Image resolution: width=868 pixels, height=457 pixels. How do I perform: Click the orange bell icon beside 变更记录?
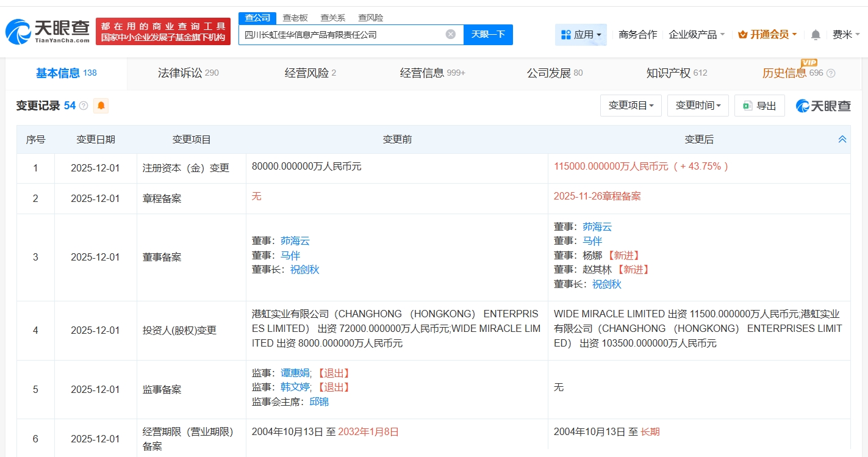click(x=101, y=106)
